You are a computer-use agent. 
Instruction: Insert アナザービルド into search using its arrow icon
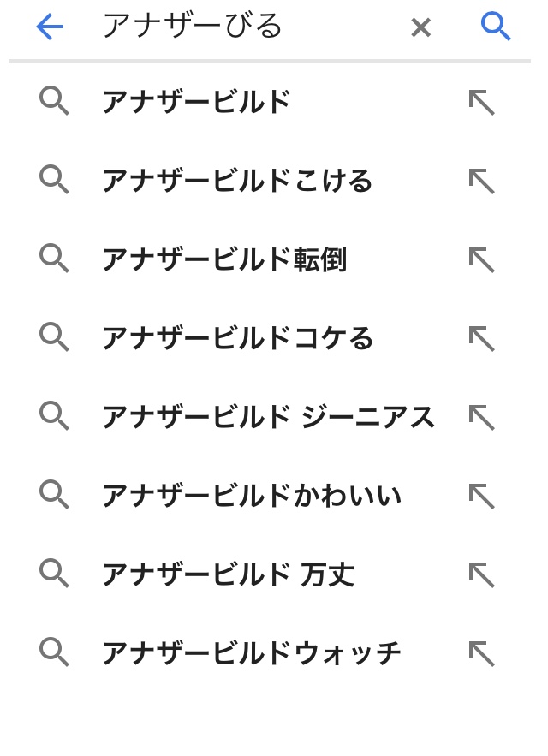[x=481, y=103]
